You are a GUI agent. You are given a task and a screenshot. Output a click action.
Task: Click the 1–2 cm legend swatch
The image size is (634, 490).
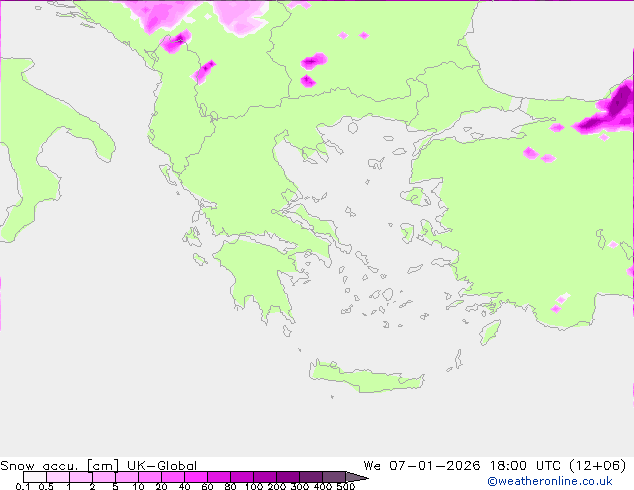point(81,477)
